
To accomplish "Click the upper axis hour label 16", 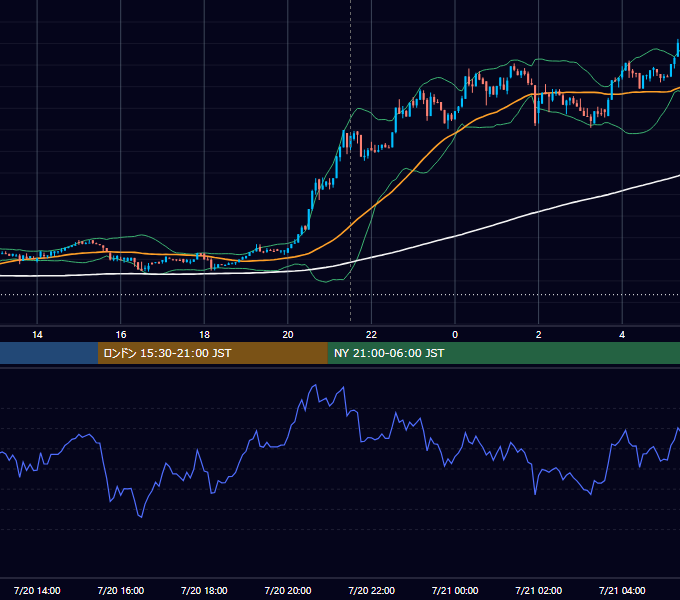I will coord(121,335).
